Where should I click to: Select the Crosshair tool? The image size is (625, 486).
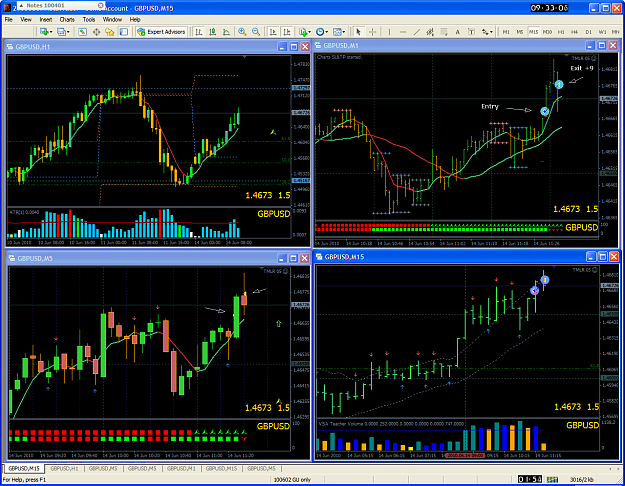coord(372,32)
